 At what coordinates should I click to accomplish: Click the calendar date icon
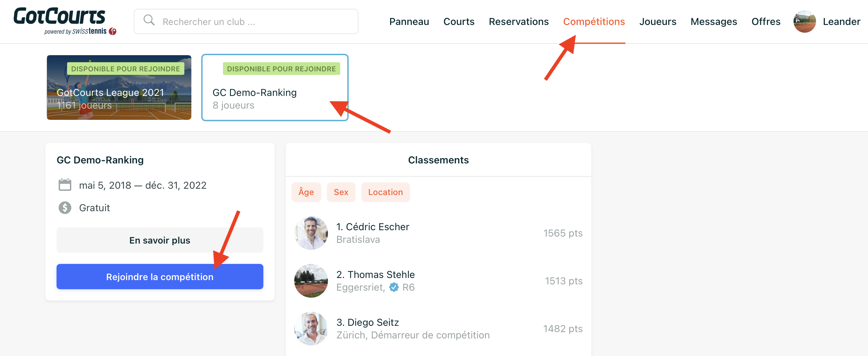(65, 185)
